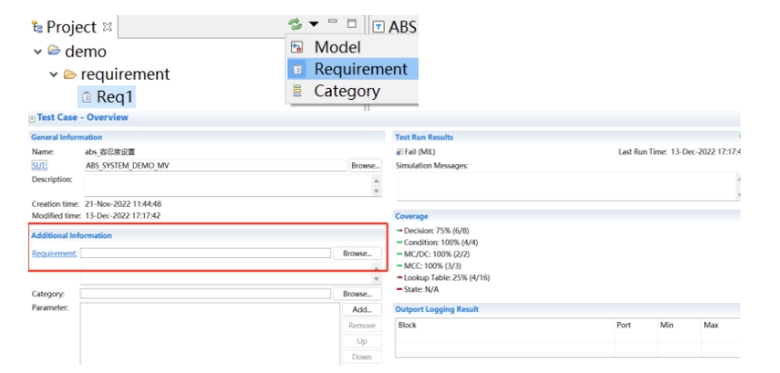Open the Requirement hyperlink
780x373 pixels.
54,253
